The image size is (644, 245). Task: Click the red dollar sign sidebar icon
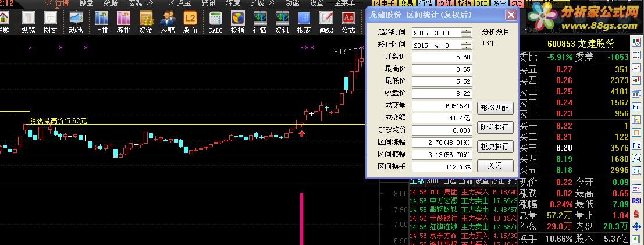636,214
